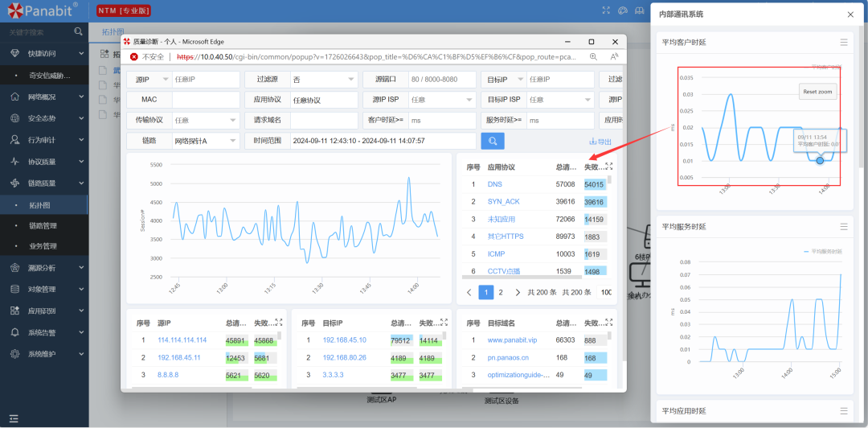Screen dimensions: 868x428
Task: Click the 安全态势 globe icon in the sidebar
Action: pyautogui.click(x=15, y=118)
